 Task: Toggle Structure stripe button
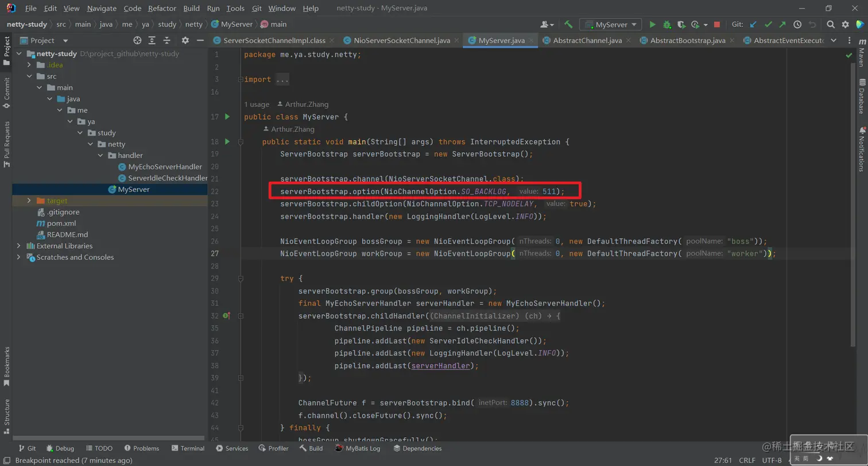point(6,416)
